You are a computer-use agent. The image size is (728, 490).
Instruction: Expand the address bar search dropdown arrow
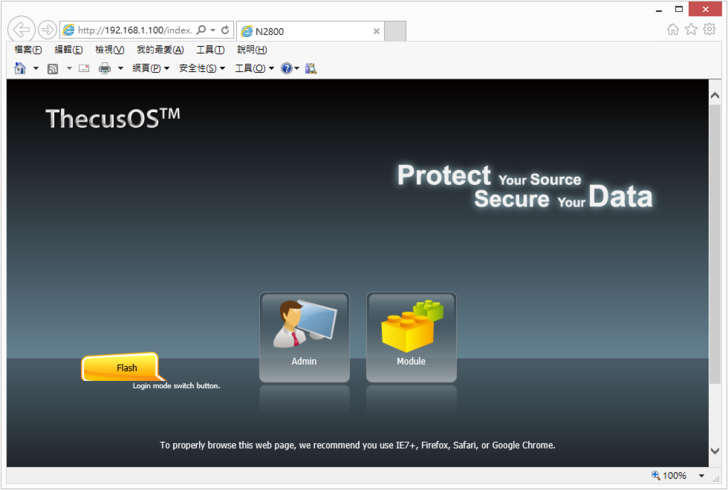(213, 31)
